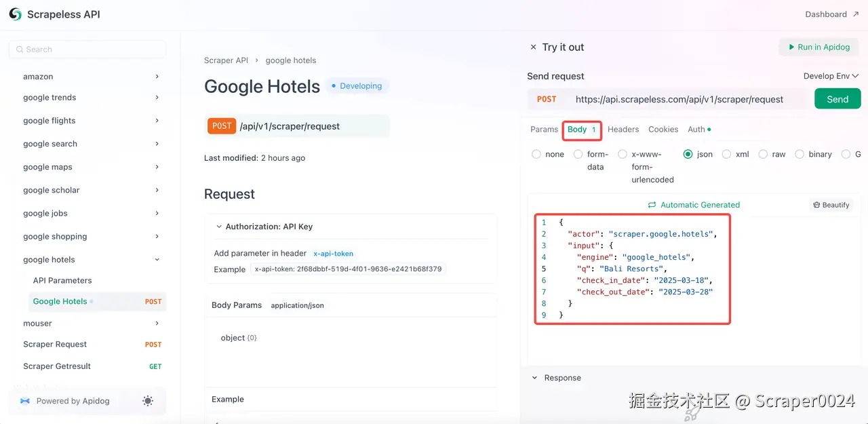Click the search magnifier icon
This screenshot has height=424, width=868.
click(20, 50)
